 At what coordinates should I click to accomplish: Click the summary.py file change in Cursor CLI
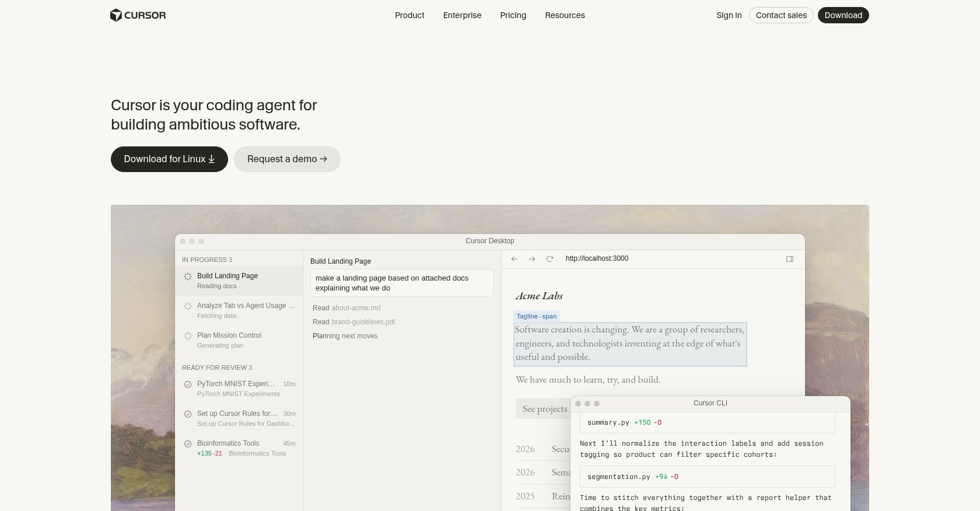tap(707, 422)
